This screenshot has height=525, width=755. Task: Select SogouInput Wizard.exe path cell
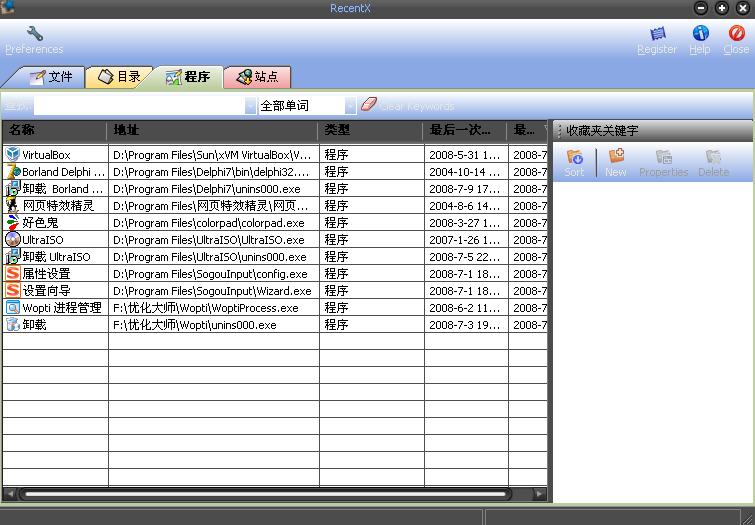coord(214,290)
